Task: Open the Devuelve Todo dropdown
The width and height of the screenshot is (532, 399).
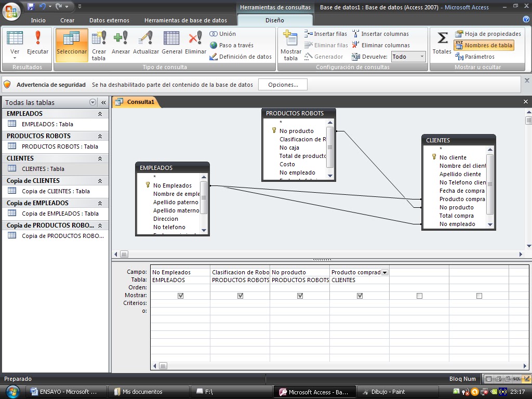Action: [x=422, y=57]
